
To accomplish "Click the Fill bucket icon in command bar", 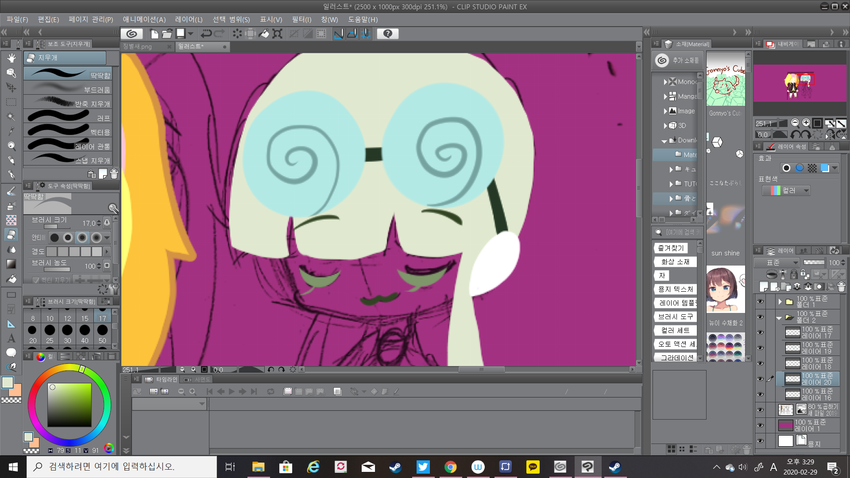I will click(x=264, y=34).
